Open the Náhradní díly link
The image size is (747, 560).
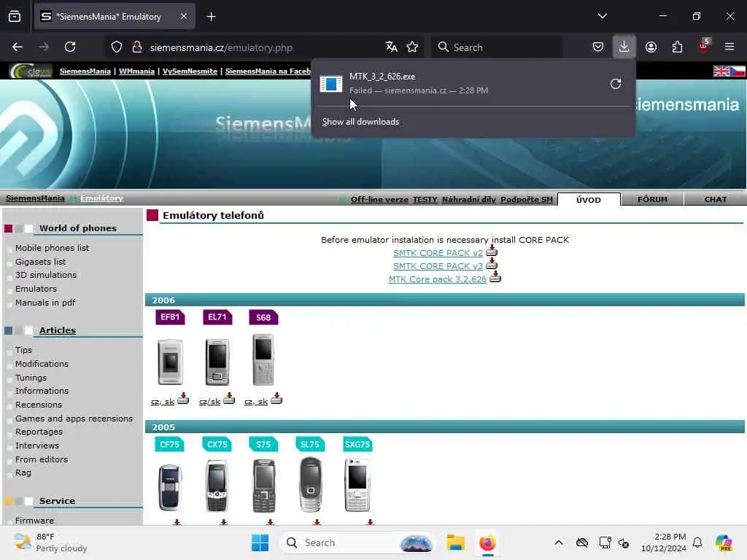click(x=469, y=200)
